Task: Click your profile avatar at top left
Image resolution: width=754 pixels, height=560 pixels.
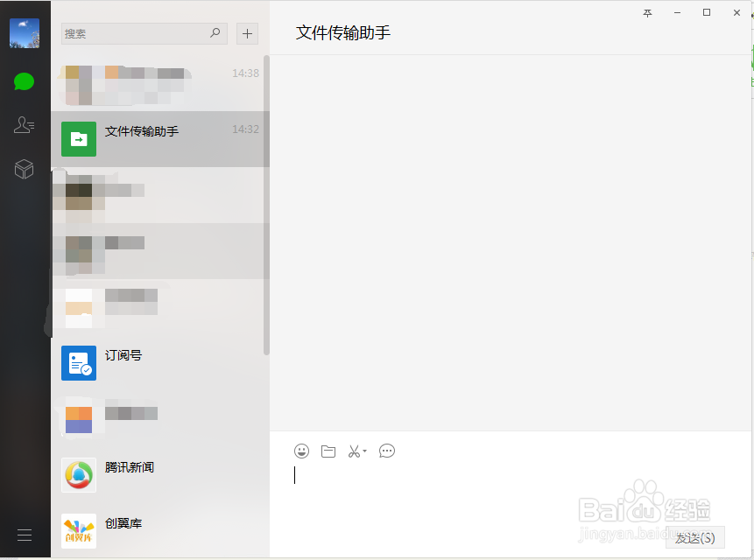Action: (x=24, y=32)
